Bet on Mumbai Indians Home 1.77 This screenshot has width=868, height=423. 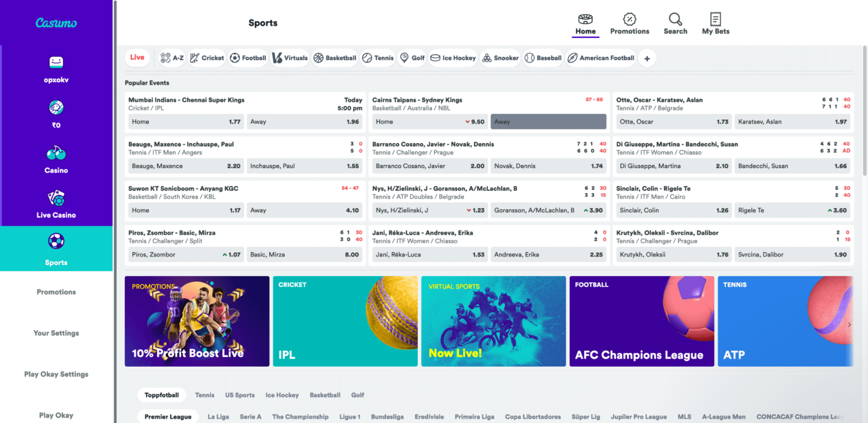(x=186, y=122)
